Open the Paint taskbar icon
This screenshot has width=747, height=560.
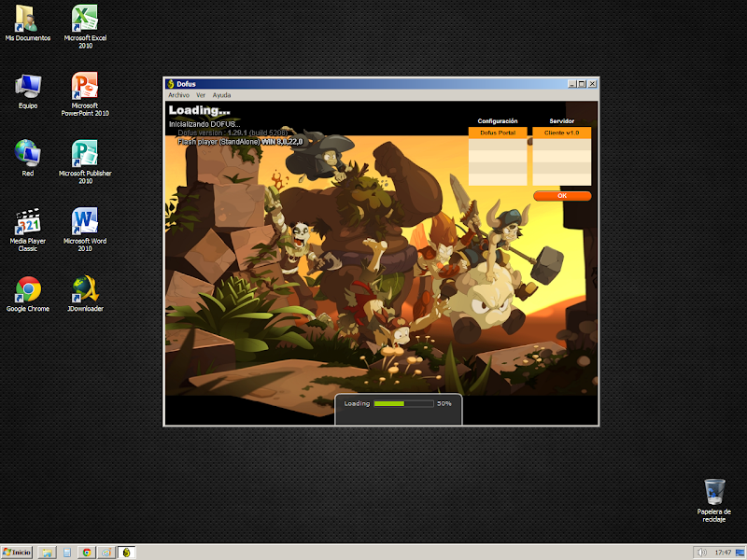tap(106, 553)
